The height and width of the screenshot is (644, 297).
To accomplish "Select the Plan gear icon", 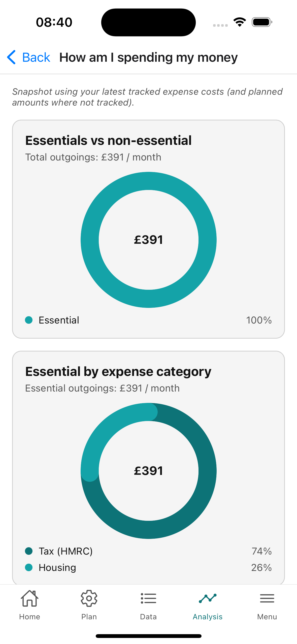I will 89,598.
